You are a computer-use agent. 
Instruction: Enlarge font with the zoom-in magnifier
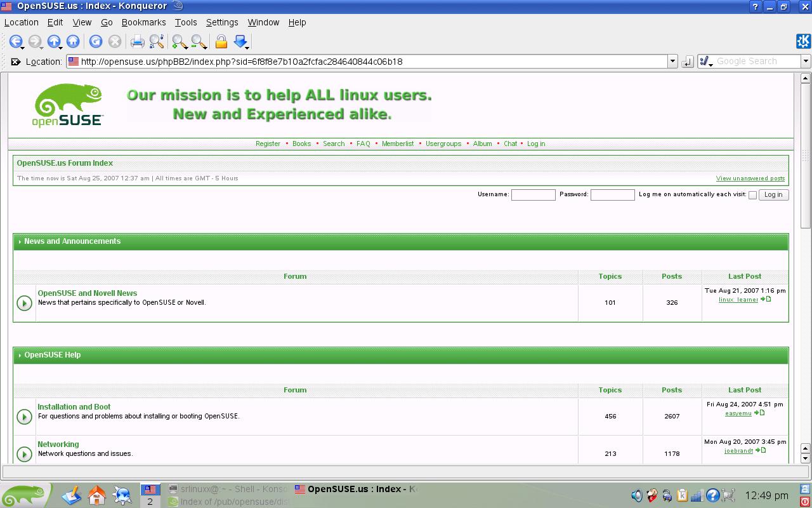click(x=179, y=41)
